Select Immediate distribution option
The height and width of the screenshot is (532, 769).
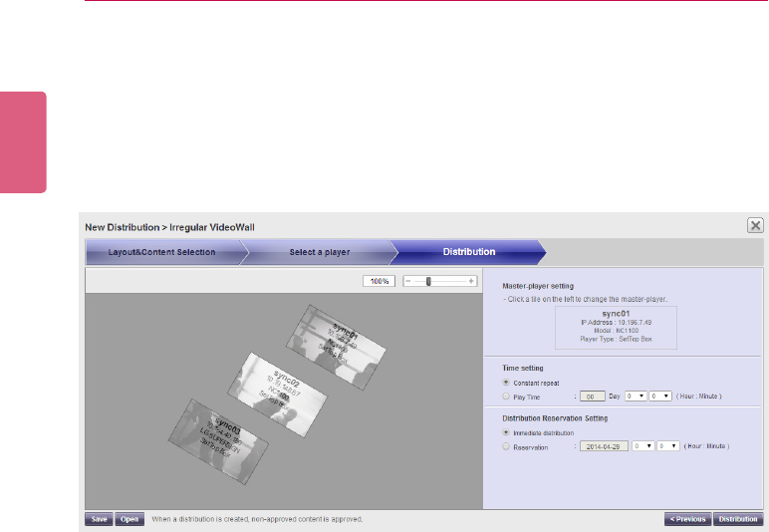pos(506,432)
